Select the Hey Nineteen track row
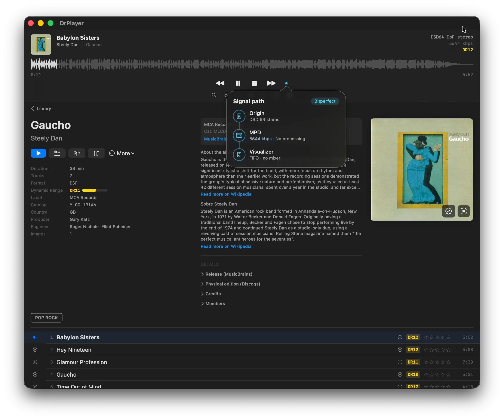The image size is (504, 420). [252, 350]
